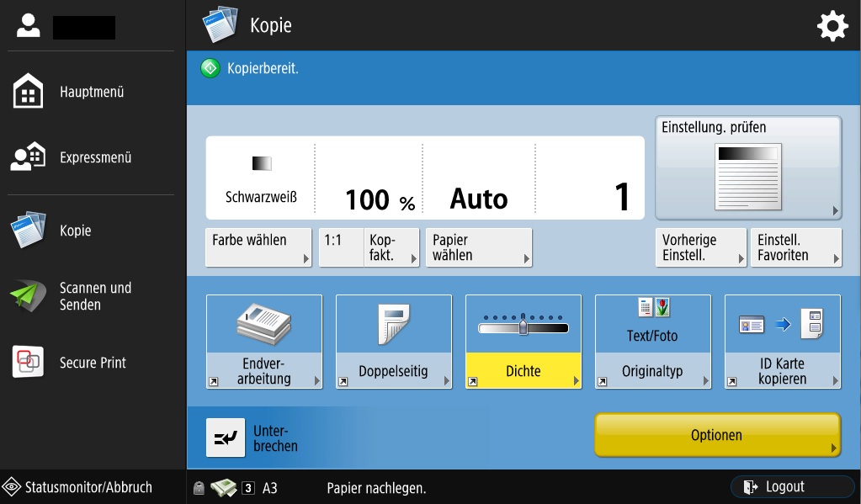Open the Originaltyp Text/Foto setting
This screenshot has width=861, height=504.
652,342
